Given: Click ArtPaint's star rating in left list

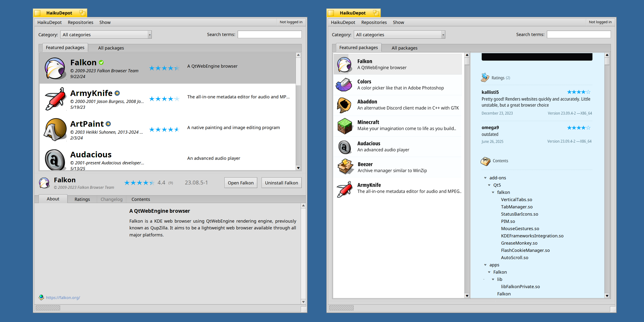Looking at the screenshot, I should pyautogui.click(x=164, y=129).
